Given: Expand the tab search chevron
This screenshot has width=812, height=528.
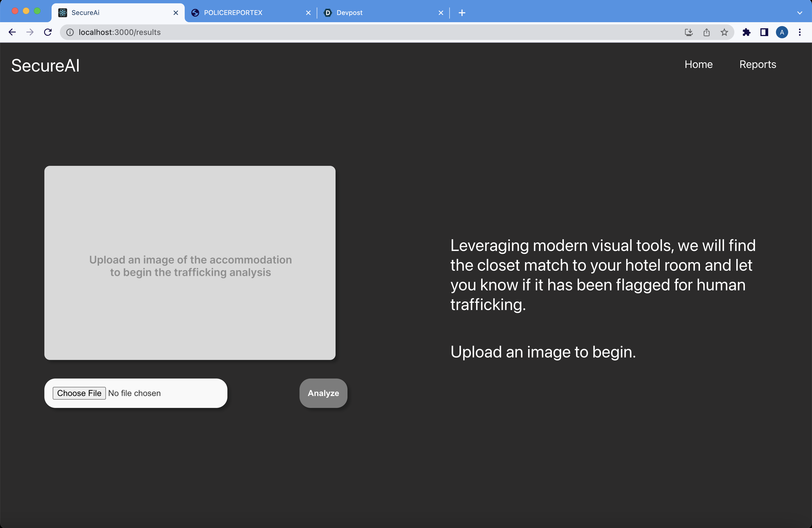Looking at the screenshot, I should tap(799, 13).
